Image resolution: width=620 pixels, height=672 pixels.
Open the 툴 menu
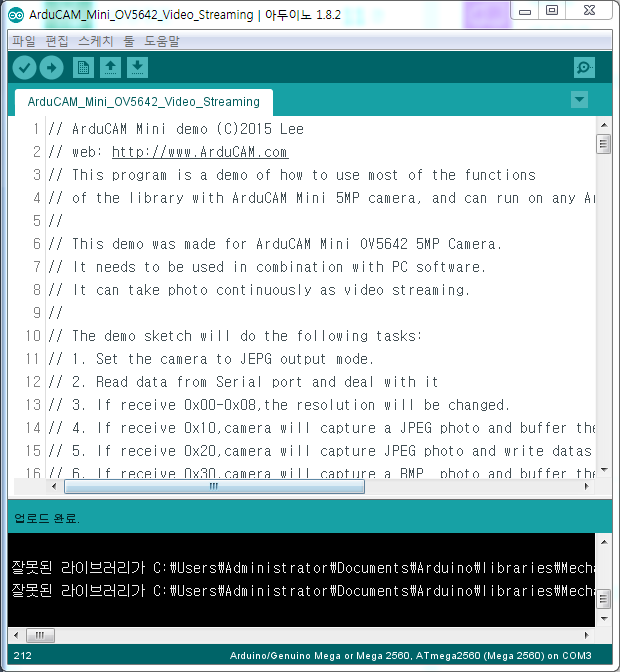coord(129,41)
